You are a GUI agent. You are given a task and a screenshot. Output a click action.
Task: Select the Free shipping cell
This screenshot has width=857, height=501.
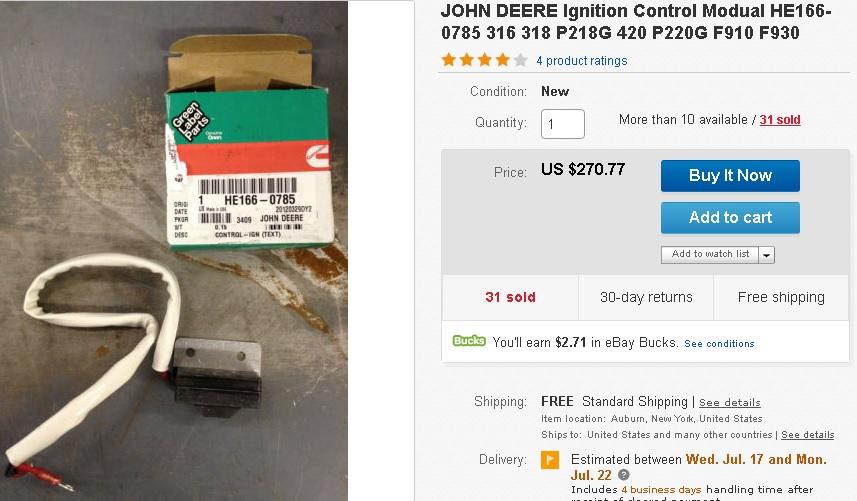click(781, 297)
